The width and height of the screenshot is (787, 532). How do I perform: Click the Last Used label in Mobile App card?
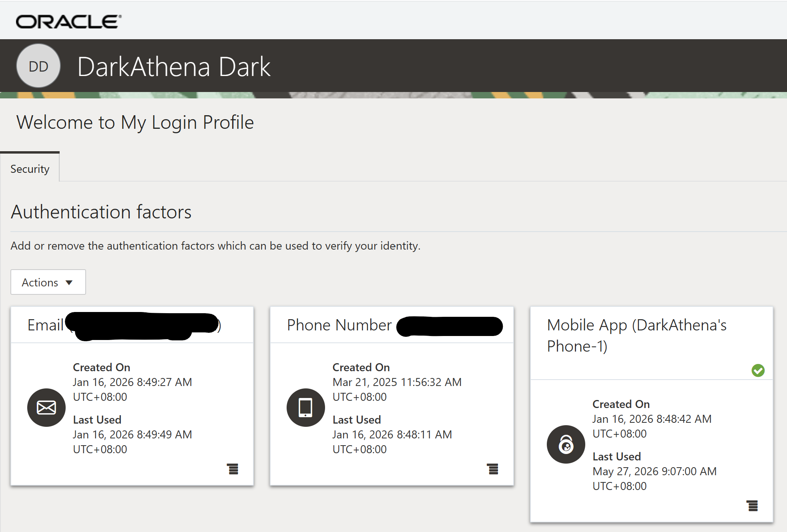point(616,456)
